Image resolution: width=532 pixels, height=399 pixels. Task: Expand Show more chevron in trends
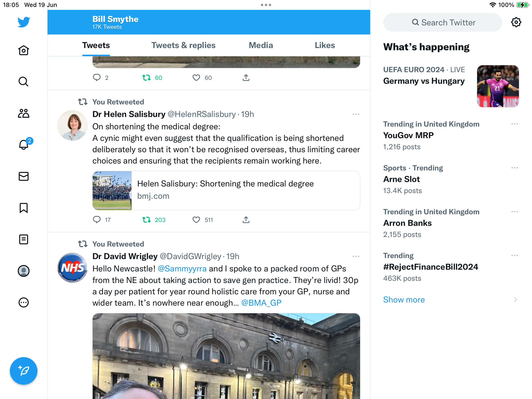point(515,299)
